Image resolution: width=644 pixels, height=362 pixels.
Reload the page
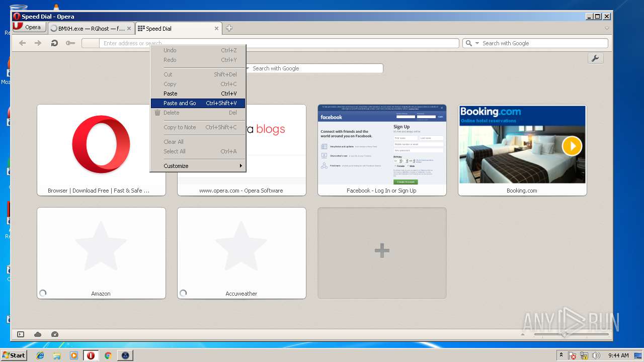tap(54, 43)
